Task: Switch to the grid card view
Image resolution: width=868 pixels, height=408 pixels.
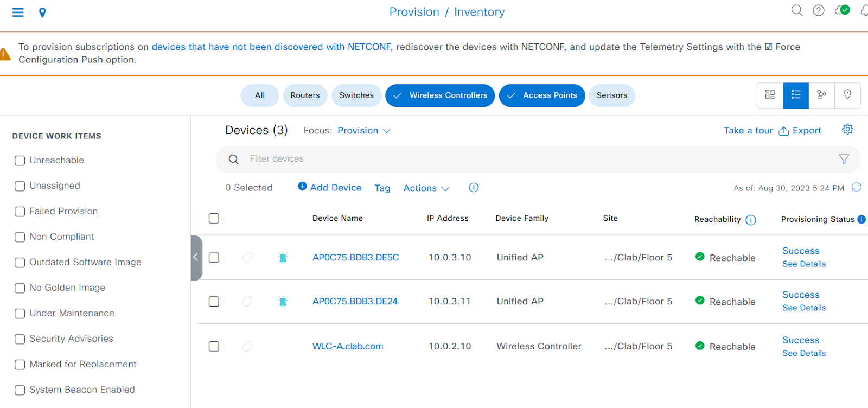Action: tap(770, 95)
